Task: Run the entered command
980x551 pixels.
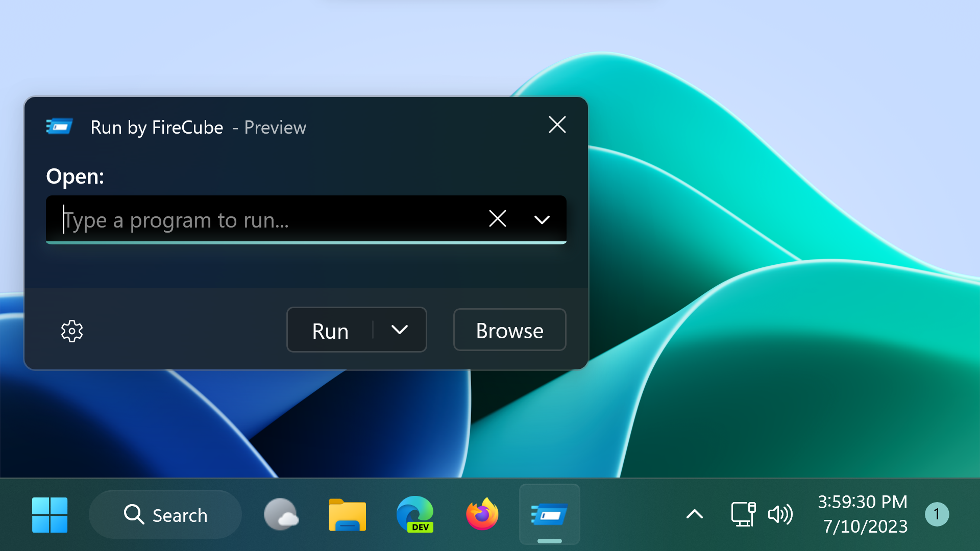Action: click(330, 330)
